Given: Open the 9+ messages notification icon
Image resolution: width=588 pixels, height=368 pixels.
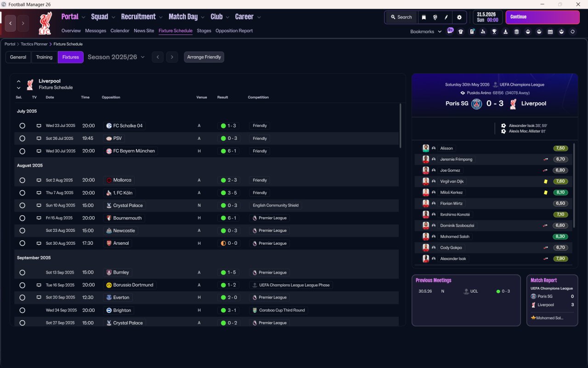Looking at the screenshot, I should click(450, 30).
